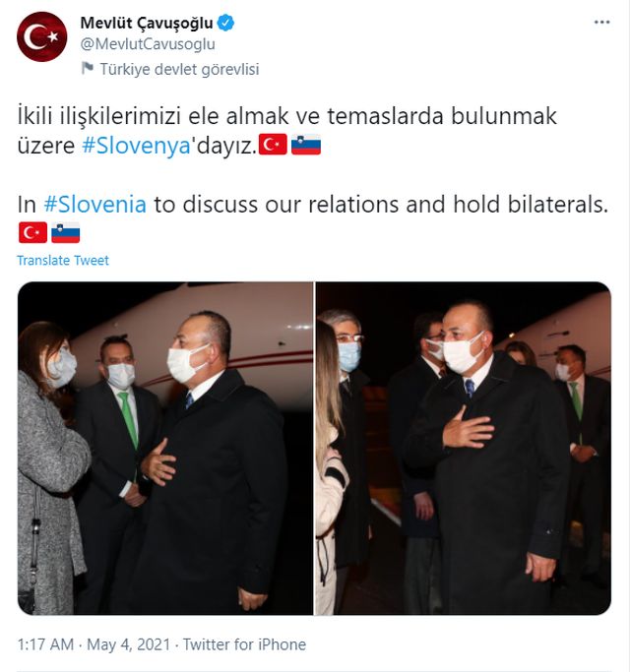Click the blue verified badge
630x672 pixels.
coord(225,23)
